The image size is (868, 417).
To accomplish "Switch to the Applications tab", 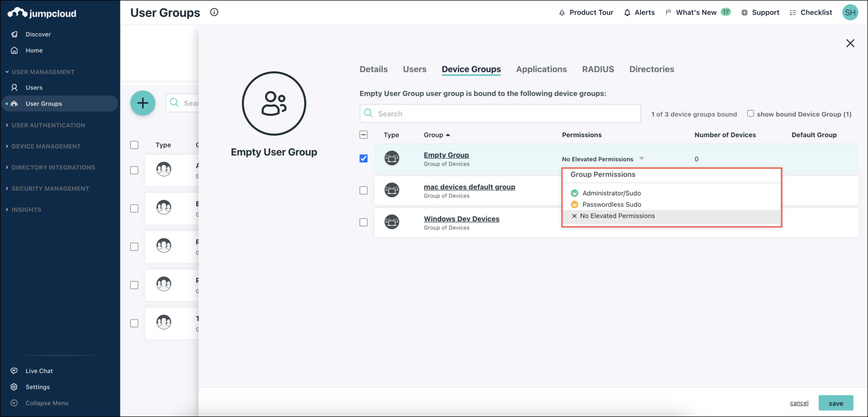I will [541, 69].
